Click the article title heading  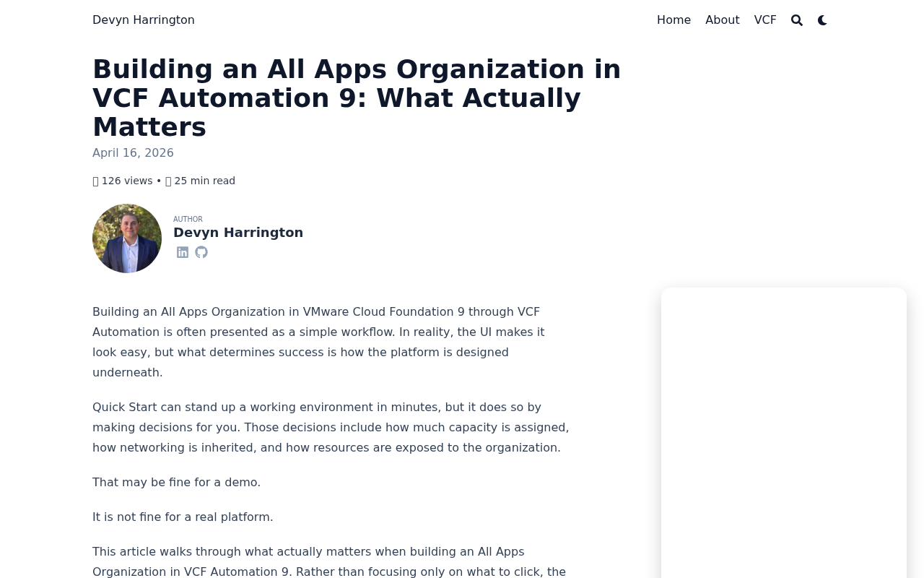tap(357, 98)
